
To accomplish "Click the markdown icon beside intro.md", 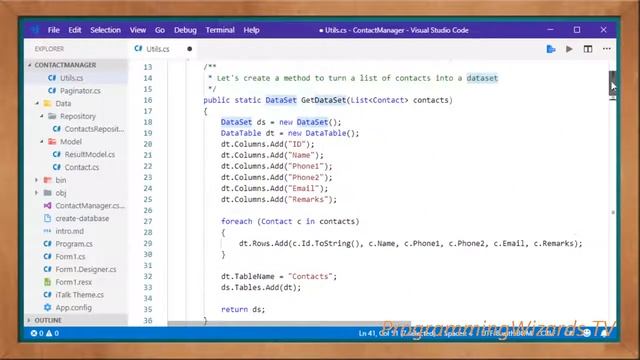I will [47, 231].
